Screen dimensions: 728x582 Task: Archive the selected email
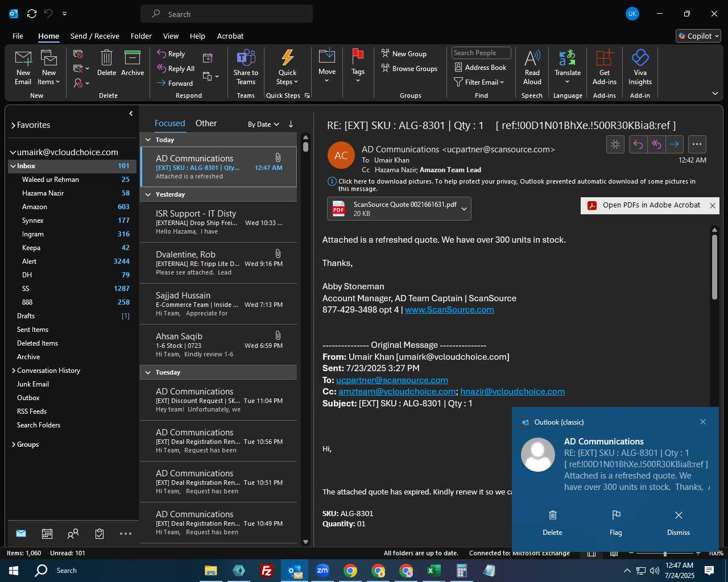133,63
